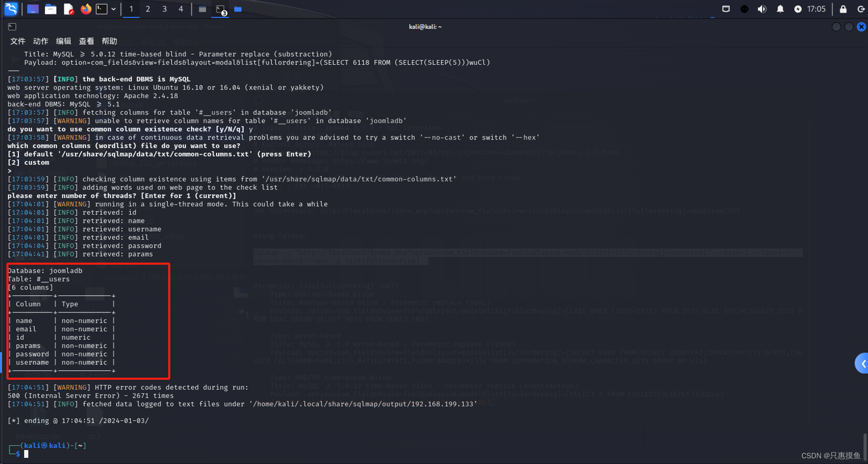Click the terminal window icon in title bar
The width and height of the screenshot is (868, 464).
coord(12,27)
